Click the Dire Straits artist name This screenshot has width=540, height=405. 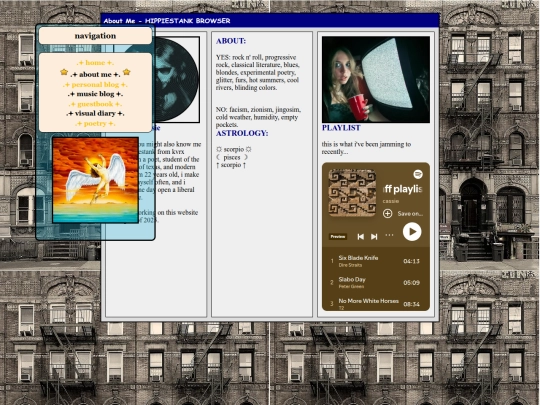pyautogui.click(x=350, y=265)
